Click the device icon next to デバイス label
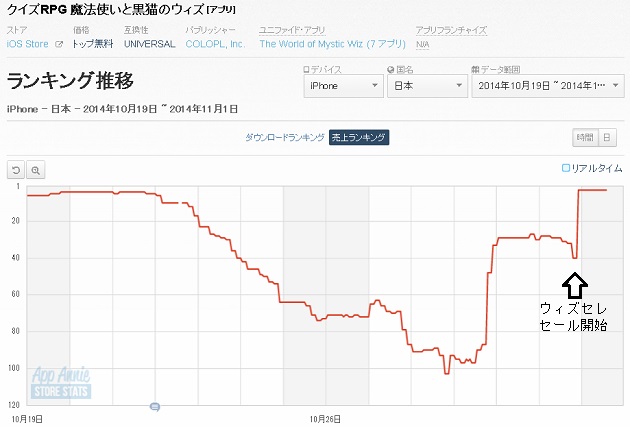630x427 pixels. [x=306, y=69]
